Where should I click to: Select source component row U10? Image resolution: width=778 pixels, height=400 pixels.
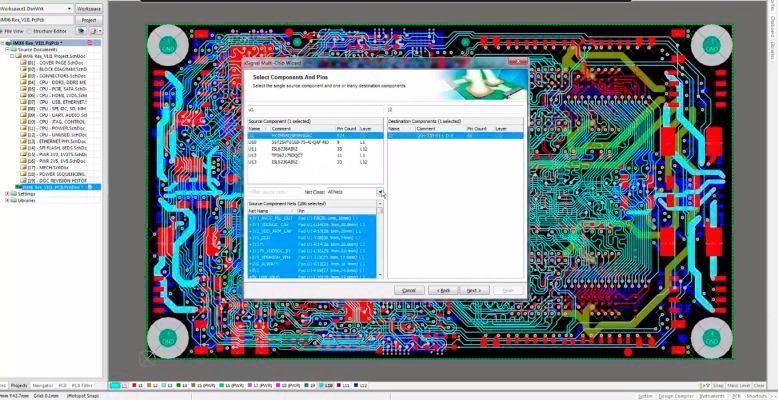[315, 142]
